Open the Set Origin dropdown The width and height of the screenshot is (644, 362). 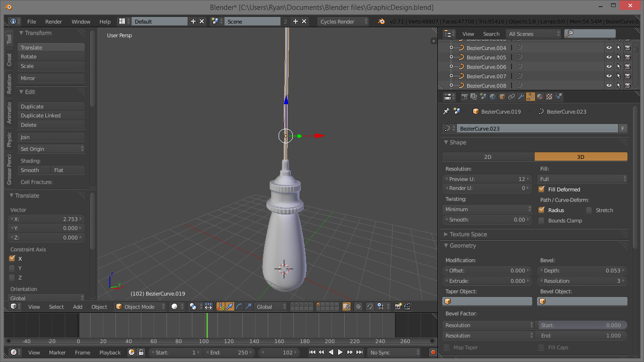(51, 149)
